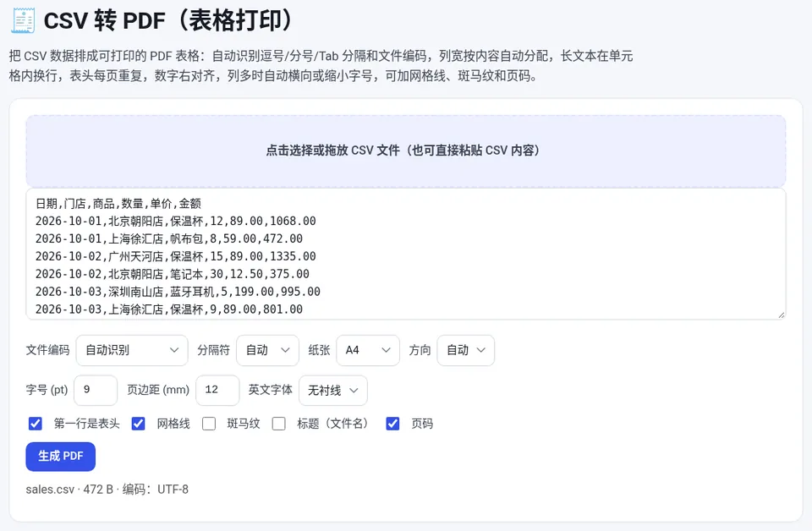The width and height of the screenshot is (812, 531).
Task: Open the 文件编码 dropdown showing 自动识别
Action: pos(132,350)
